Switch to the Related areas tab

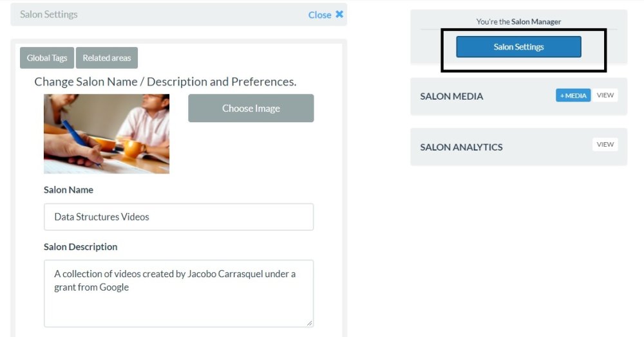click(x=107, y=58)
